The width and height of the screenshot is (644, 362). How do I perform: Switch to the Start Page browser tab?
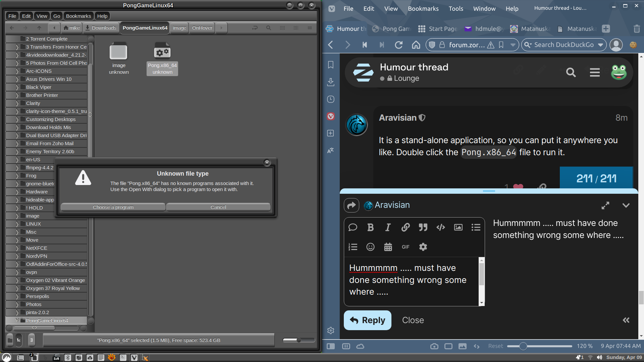click(x=437, y=29)
